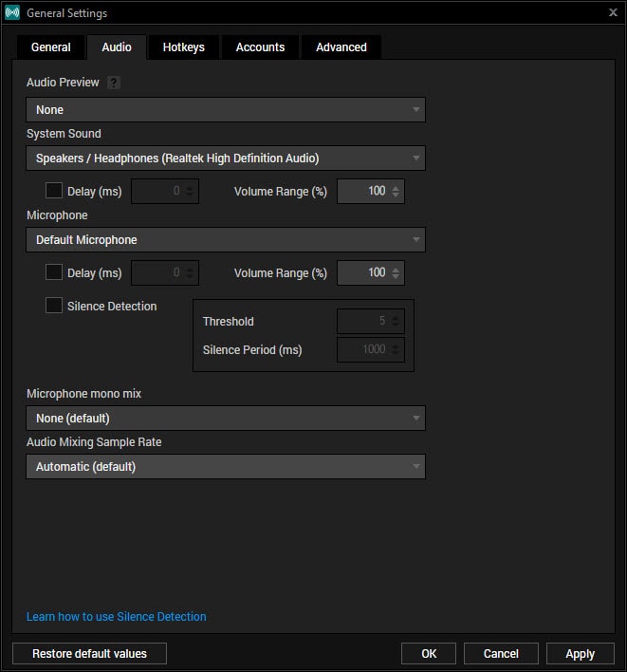This screenshot has width=627, height=672.
Task: Switch to the Hotkeys tab
Action: [x=183, y=47]
